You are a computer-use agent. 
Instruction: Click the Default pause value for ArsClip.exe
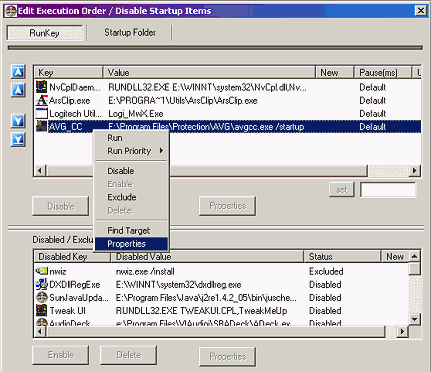click(x=372, y=100)
